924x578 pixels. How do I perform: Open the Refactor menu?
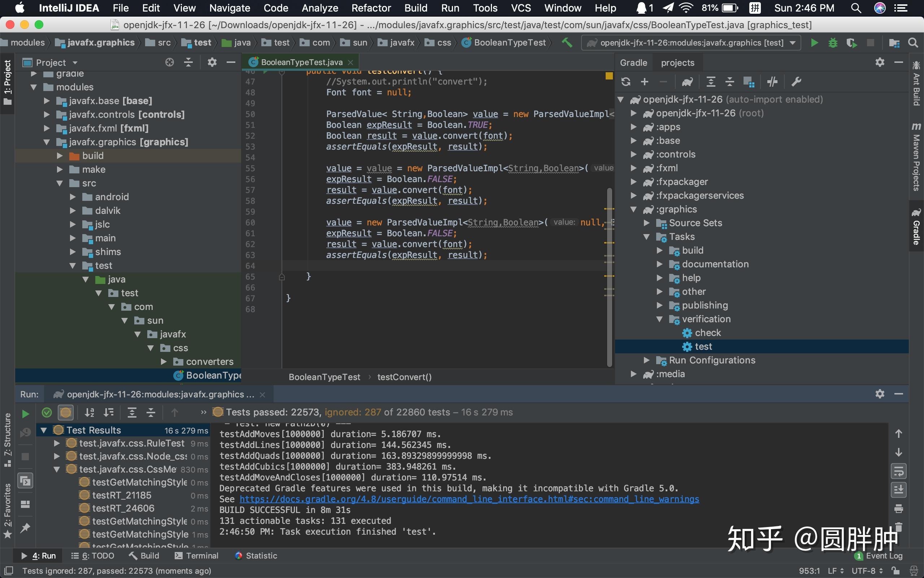point(371,8)
